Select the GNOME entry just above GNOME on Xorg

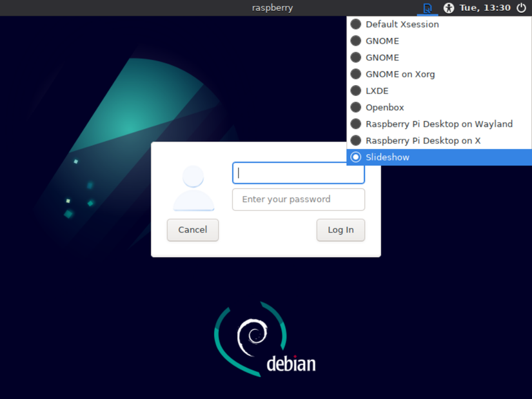click(x=382, y=57)
